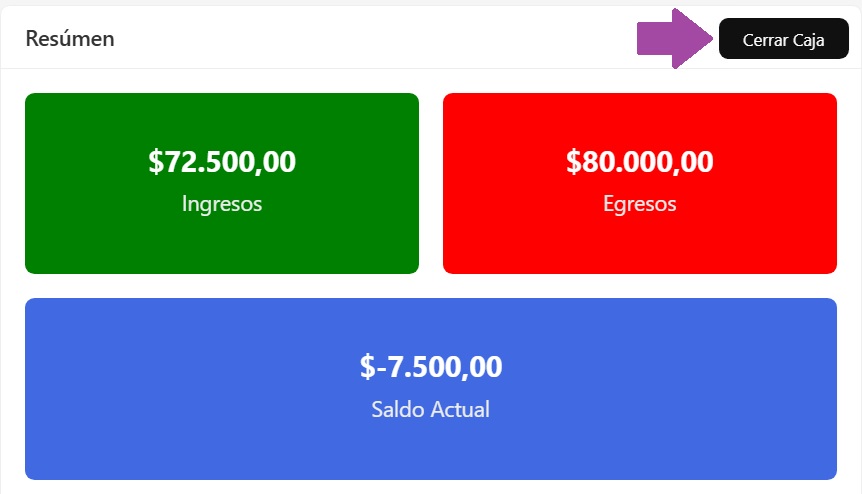The image size is (862, 494).
Task: Click the white gap between green and red cards
Action: pyautogui.click(x=431, y=183)
